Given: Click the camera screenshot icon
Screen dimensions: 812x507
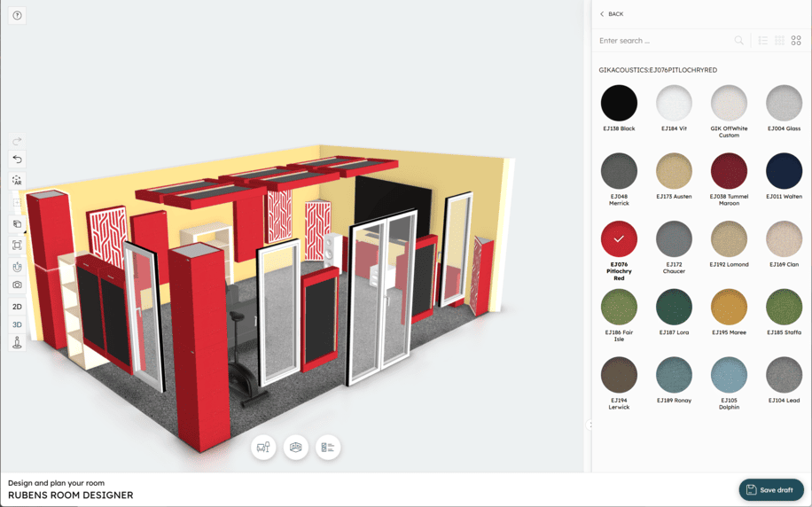Looking at the screenshot, I should tap(17, 285).
